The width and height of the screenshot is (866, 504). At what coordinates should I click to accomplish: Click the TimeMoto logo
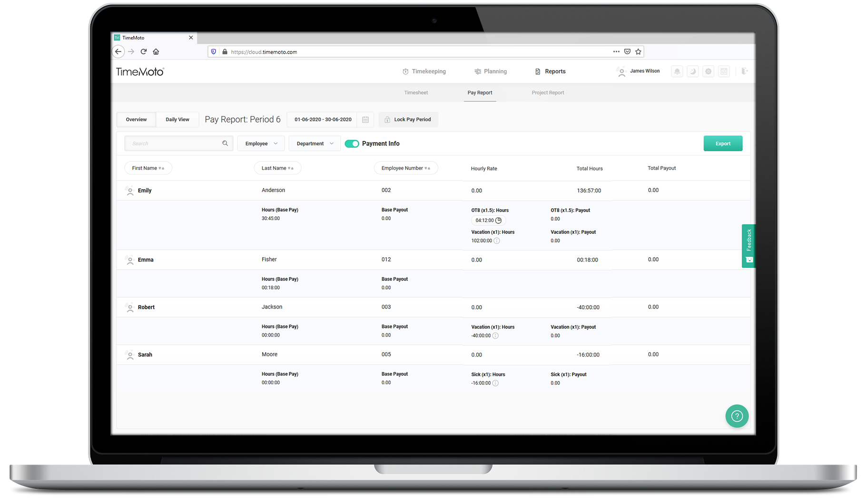(x=140, y=72)
